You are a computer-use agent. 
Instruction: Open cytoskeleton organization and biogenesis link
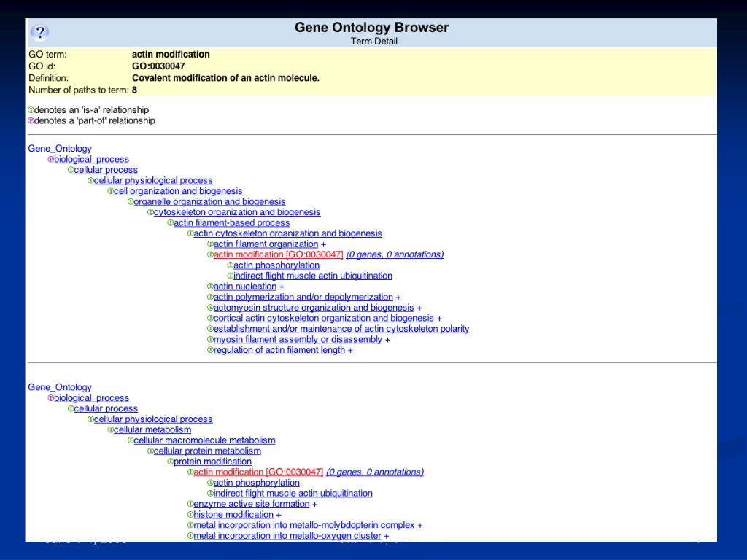(x=237, y=212)
